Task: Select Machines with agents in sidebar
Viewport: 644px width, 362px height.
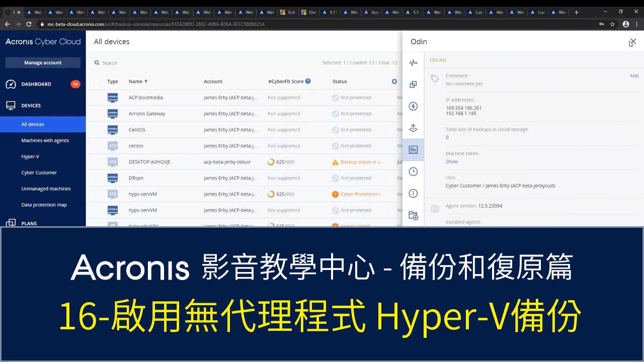Action: pyautogui.click(x=45, y=140)
